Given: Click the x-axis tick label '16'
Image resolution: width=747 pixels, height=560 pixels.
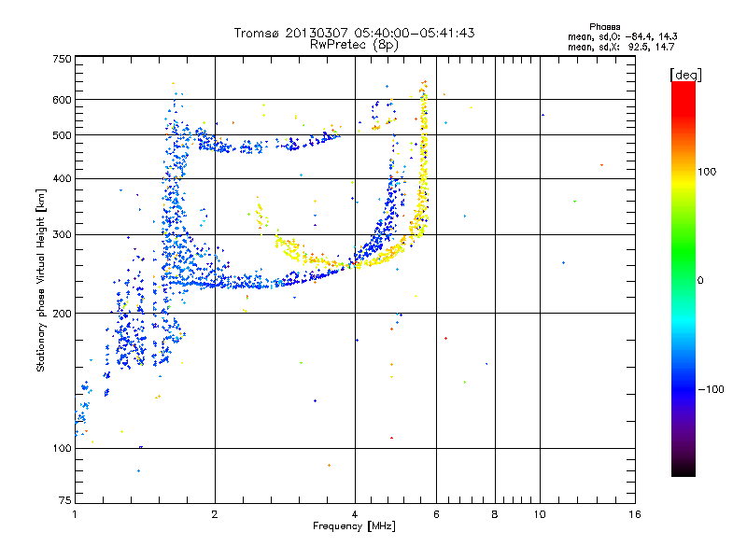Looking at the screenshot, I should click(x=635, y=514).
